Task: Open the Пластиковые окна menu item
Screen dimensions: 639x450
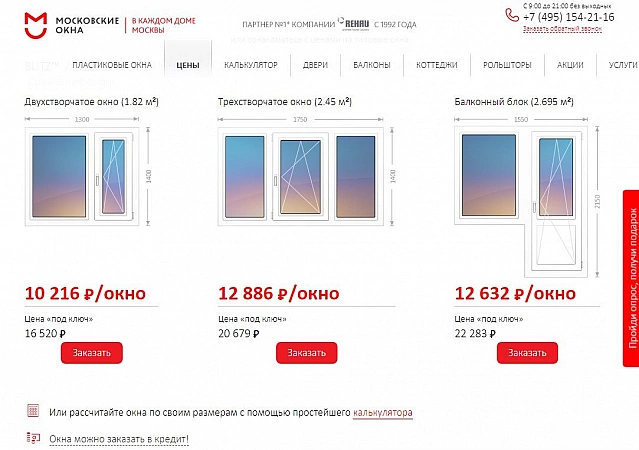Action: pyautogui.click(x=112, y=65)
